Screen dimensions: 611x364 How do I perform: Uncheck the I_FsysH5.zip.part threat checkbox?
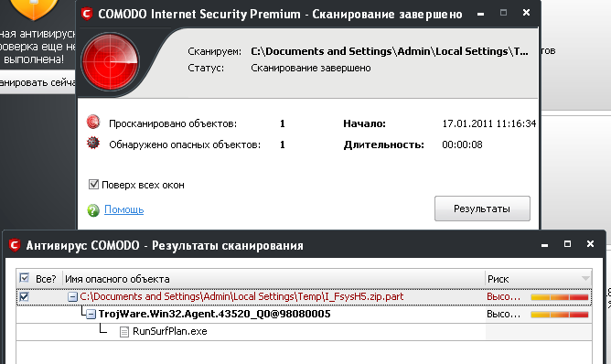click(24, 296)
